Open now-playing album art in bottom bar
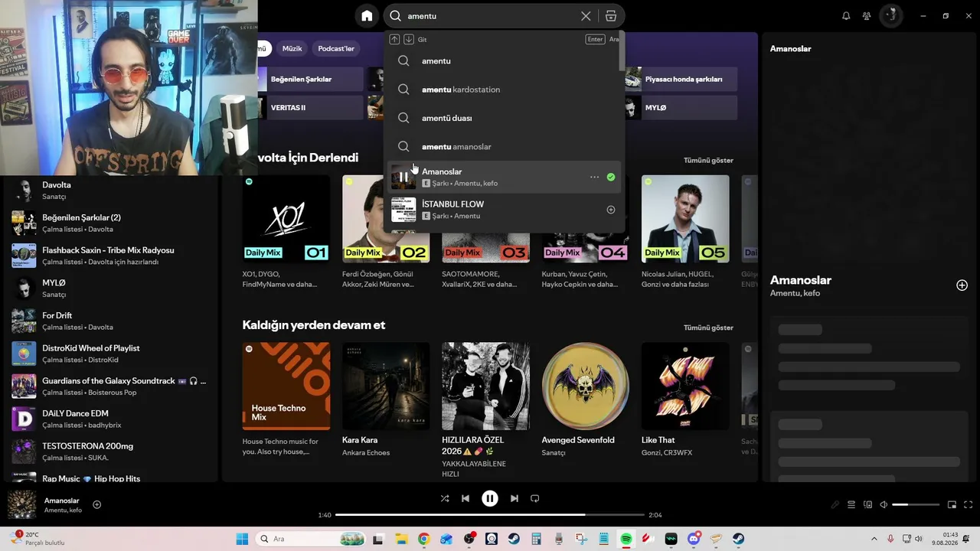 [x=22, y=505]
